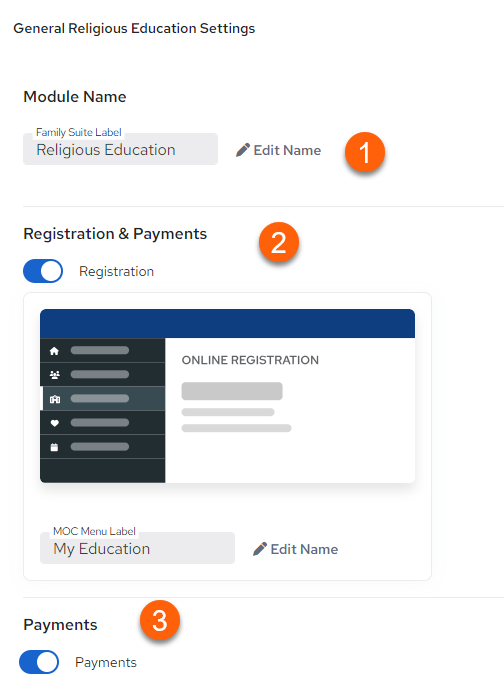Click the blue header bar in preview
This screenshot has height=699, width=504.
[x=227, y=323]
